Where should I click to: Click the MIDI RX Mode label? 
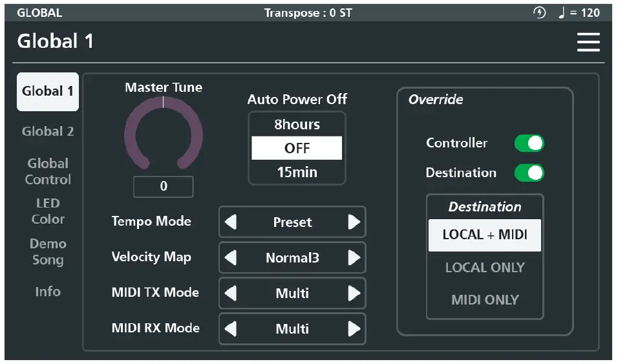point(156,328)
